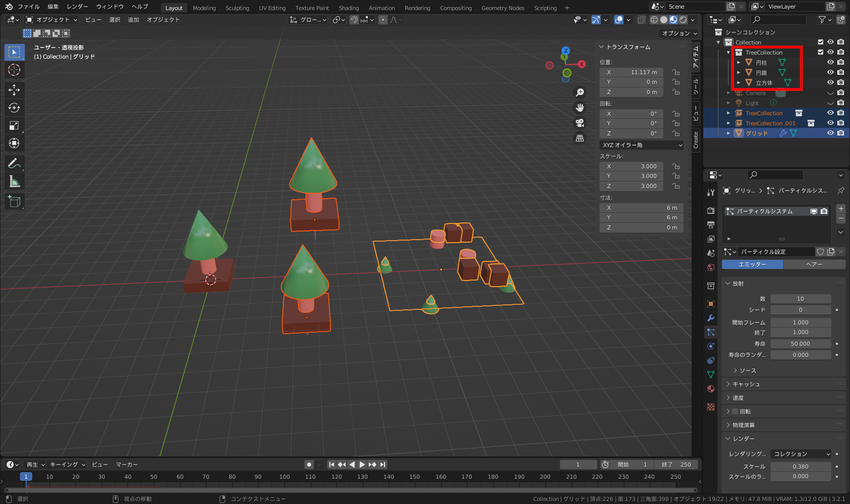Click the particle 数 value field

click(x=800, y=299)
